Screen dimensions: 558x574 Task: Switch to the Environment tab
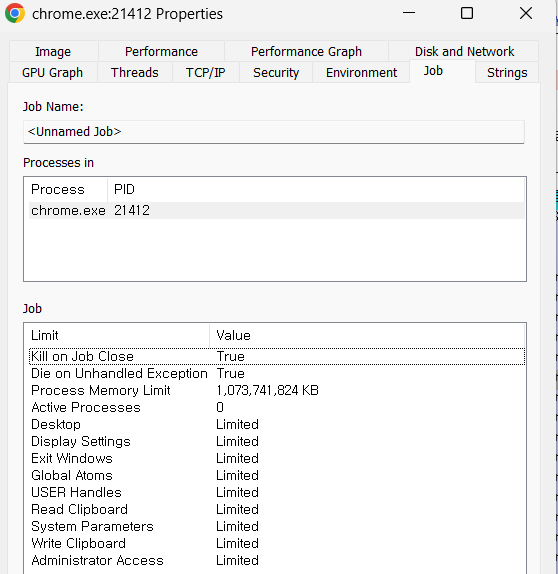361,72
